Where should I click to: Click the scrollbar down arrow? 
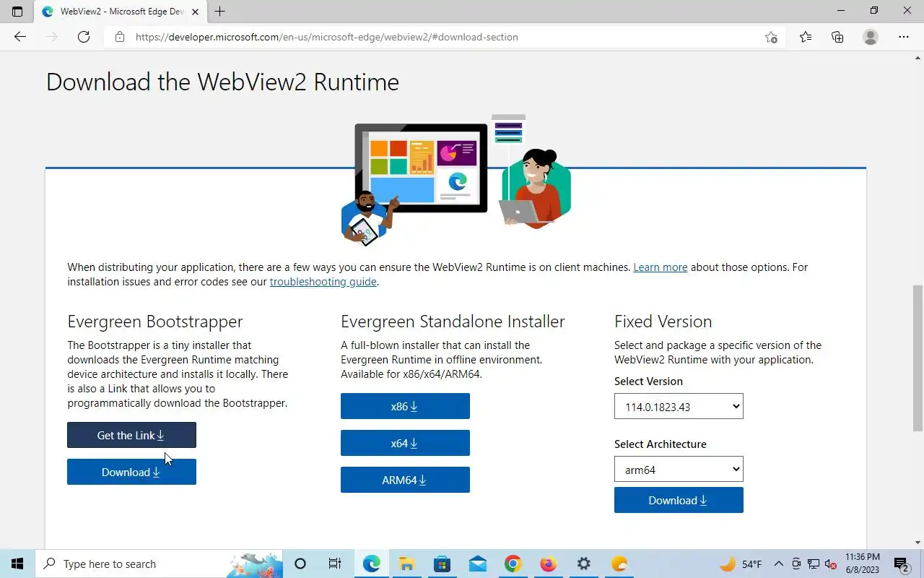pos(918,543)
